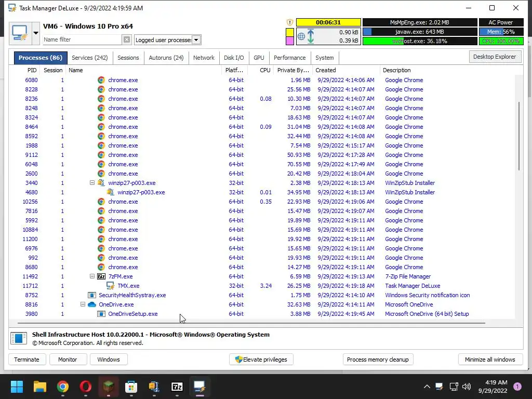Collapse the 7zFM.exe process tree
Image resolution: width=532 pixels, height=399 pixels.
pos(92,276)
